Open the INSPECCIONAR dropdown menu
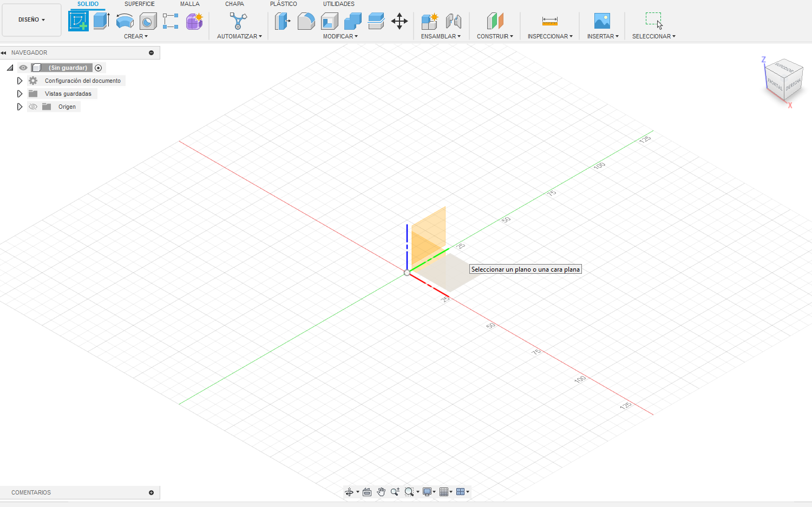Viewport: 812px width, 507px height. click(x=550, y=36)
